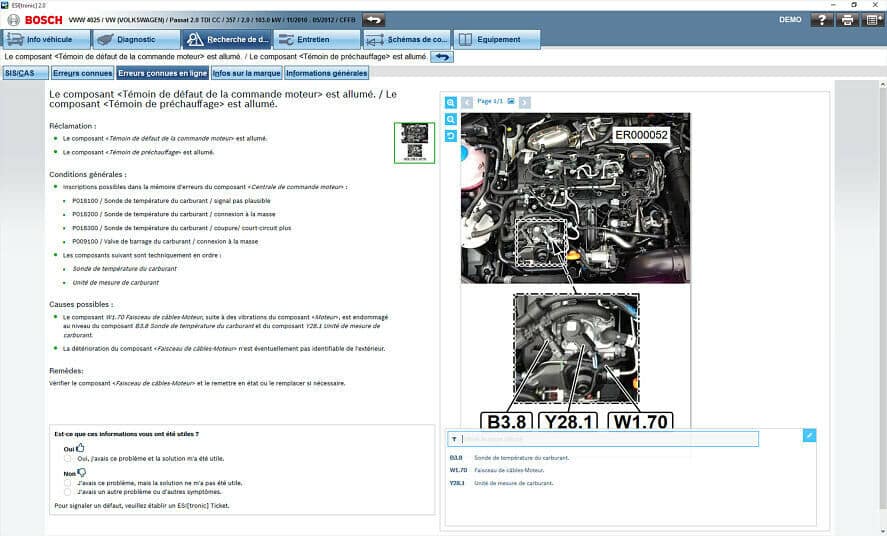This screenshot has width=887, height=536.
Task: Select the Erreurs connues en ligne sub-tab
Action: pyautogui.click(x=162, y=73)
